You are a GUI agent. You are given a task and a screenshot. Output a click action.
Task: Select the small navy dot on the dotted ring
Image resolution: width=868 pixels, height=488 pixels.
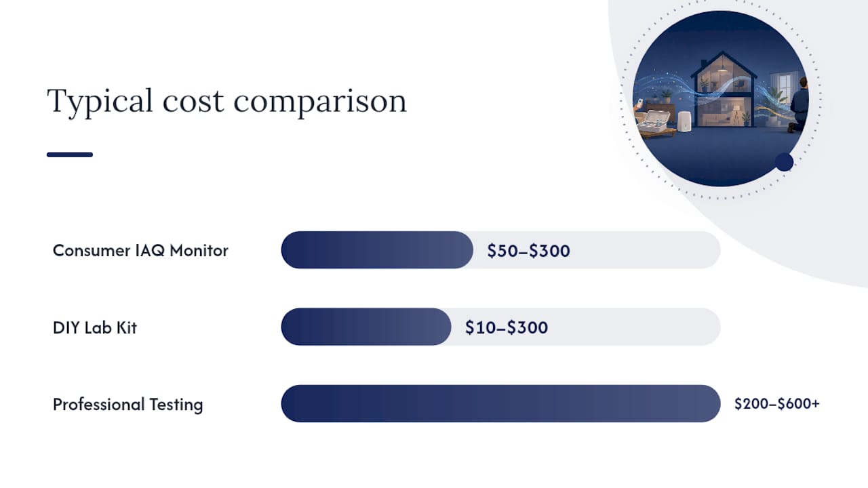click(x=784, y=162)
